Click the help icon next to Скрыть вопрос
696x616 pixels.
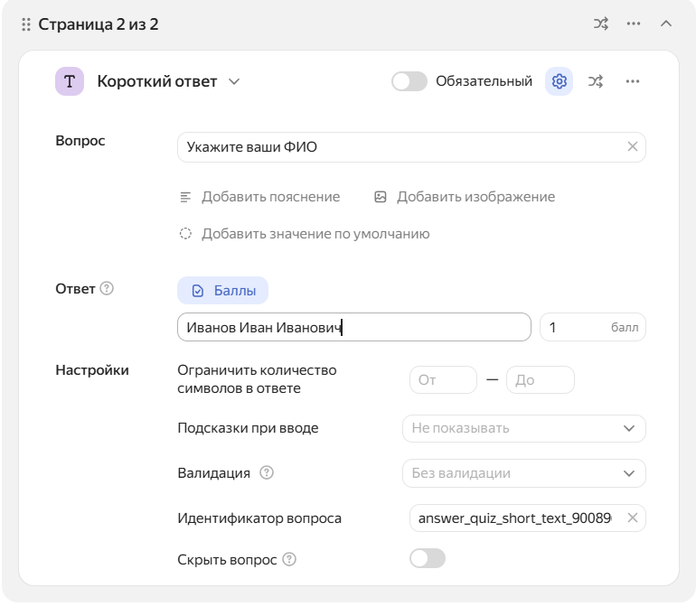[289, 559]
